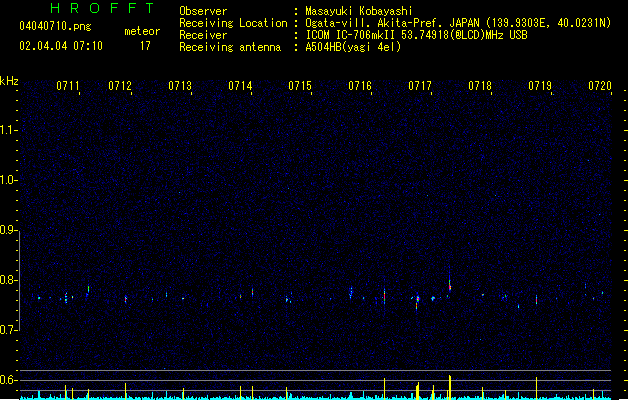Click the 1.0 frequency axis label
Viewport: 629px width, 400px height.
tap(7, 180)
